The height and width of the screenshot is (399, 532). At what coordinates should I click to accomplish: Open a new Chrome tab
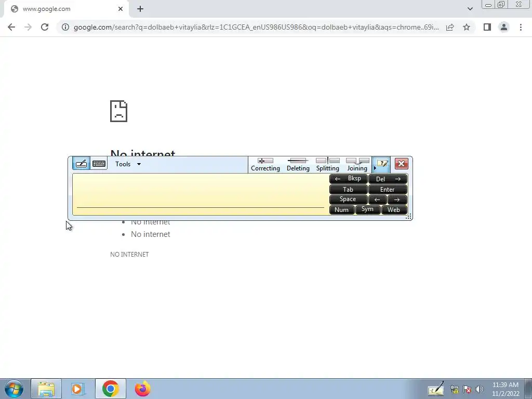[140, 9]
